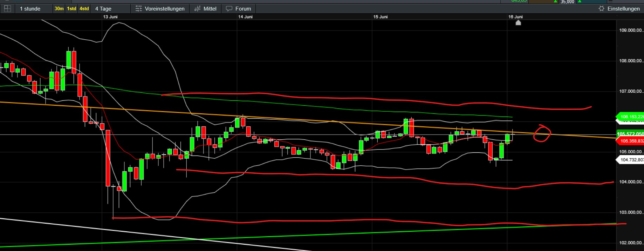The image size is (644, 251).
Task: Open the Forum panel
Action: 239,8
